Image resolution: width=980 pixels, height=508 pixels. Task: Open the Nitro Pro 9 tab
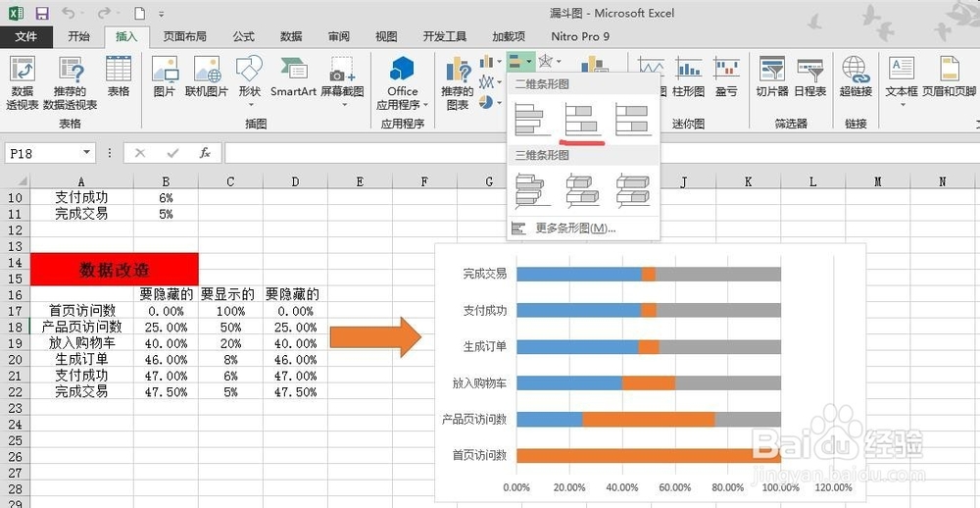click(x=580, y=37)
